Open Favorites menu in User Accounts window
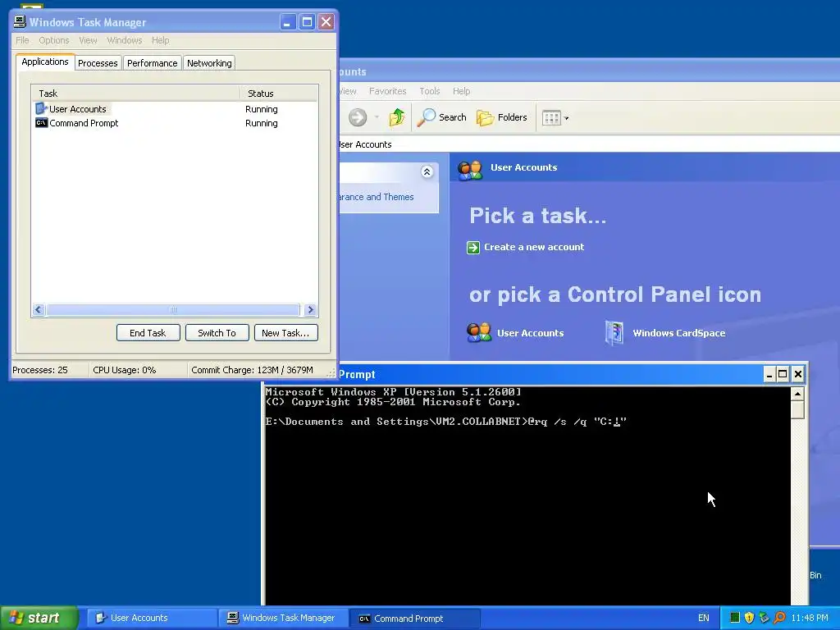This screenshot has width=840, height=630. 387,91
